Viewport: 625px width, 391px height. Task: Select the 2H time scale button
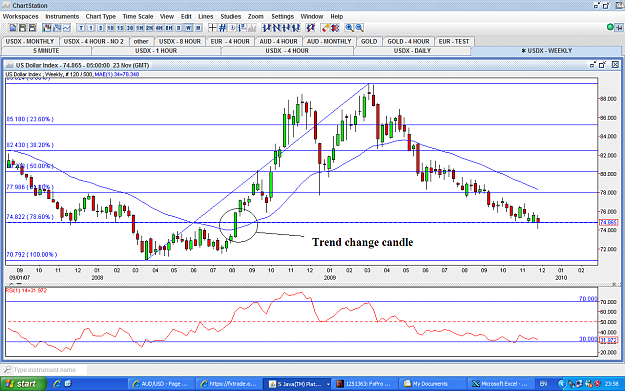click(x=149, y=28)
